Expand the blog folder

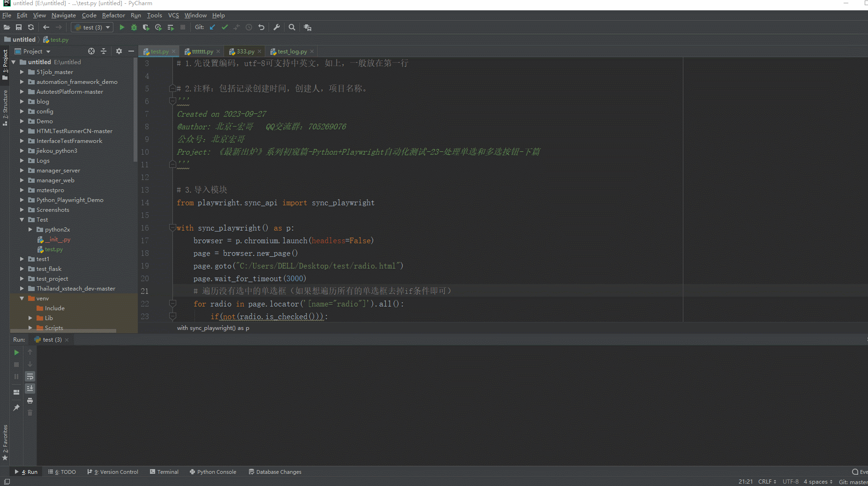[x=22, y=102]
